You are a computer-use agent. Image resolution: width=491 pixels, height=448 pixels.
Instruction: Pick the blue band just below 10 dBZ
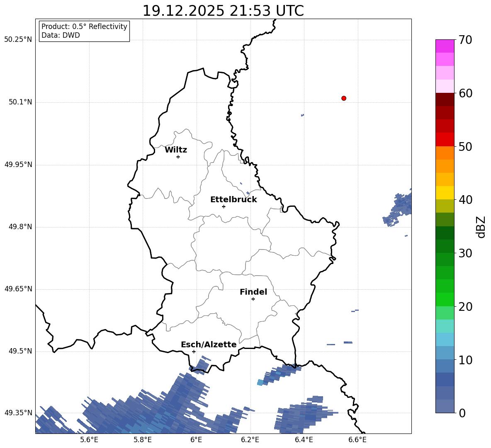pyautogui.click(x=445, y=366)
